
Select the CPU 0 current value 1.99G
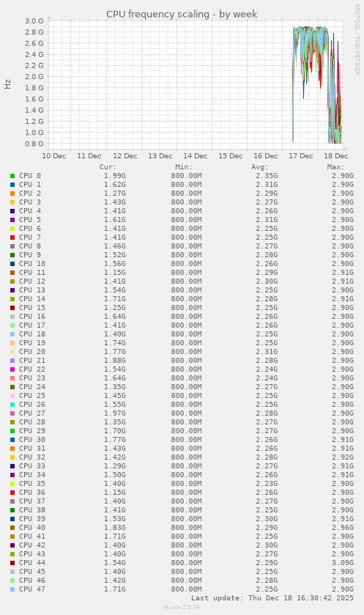pos(114,176)
